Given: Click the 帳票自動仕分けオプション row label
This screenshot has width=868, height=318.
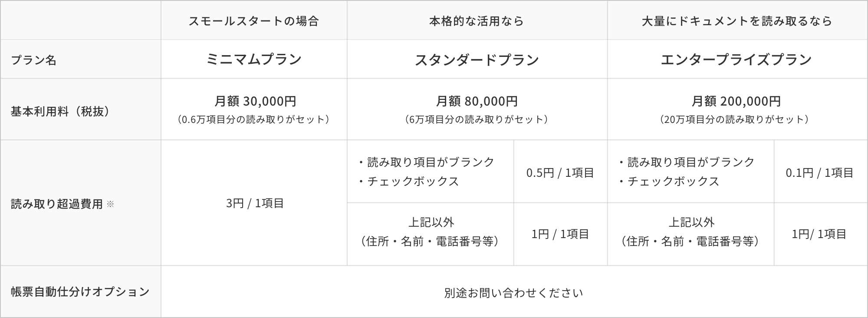Looking at the screenshot, I should click(x=80, y=291).
